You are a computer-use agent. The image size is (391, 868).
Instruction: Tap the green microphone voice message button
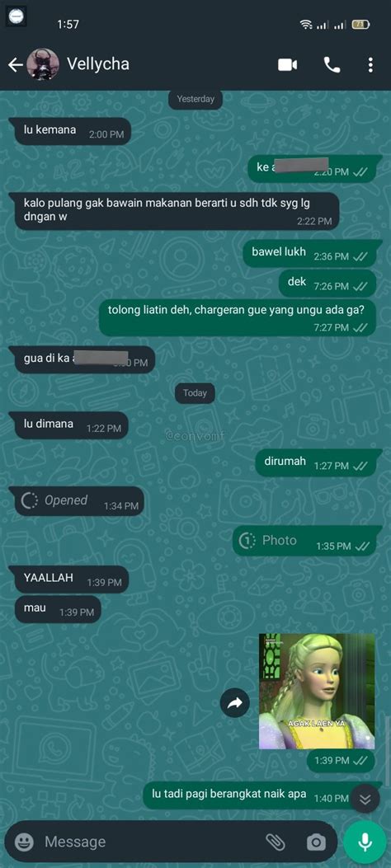coord(365,842)
